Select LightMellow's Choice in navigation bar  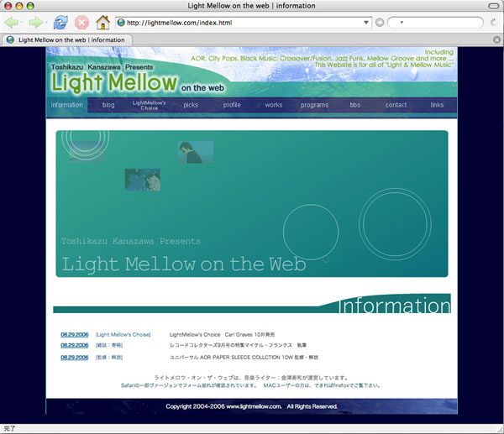coord(150,106)
